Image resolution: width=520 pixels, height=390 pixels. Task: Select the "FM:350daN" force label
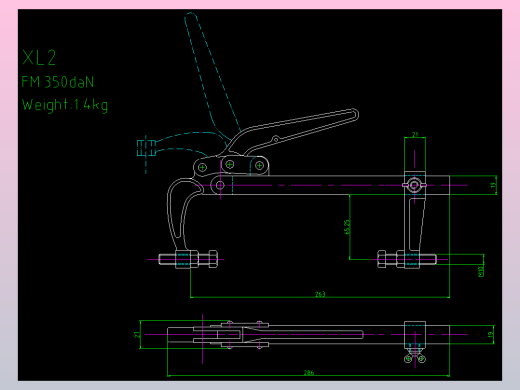(58, 82)
